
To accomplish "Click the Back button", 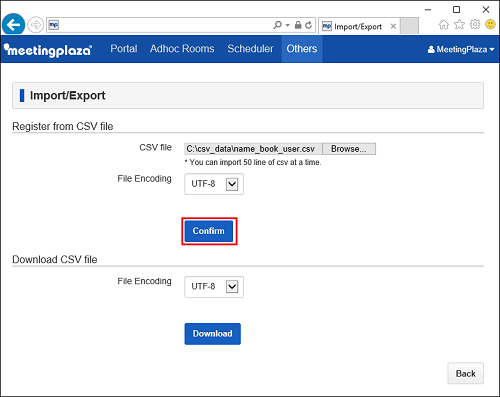I will click(466, 374).
